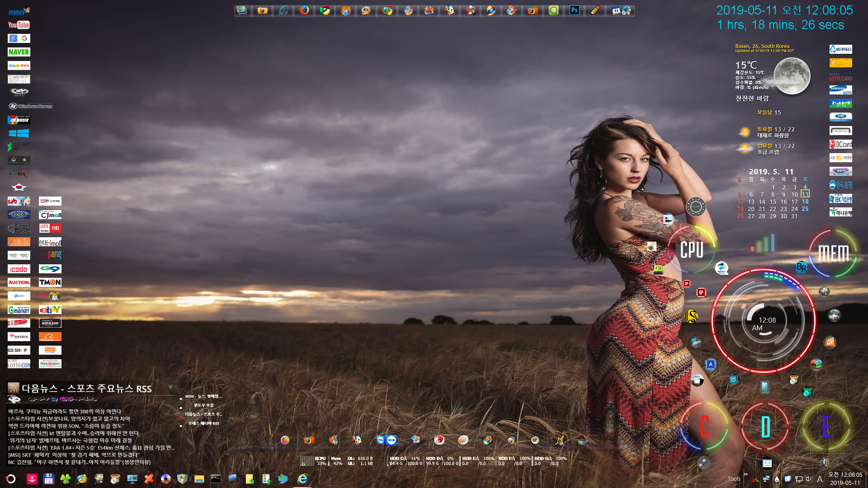This screenshot has height=488, width=868.
Task: Open the Start button on taskbar
Action: [x=10, y=479]
